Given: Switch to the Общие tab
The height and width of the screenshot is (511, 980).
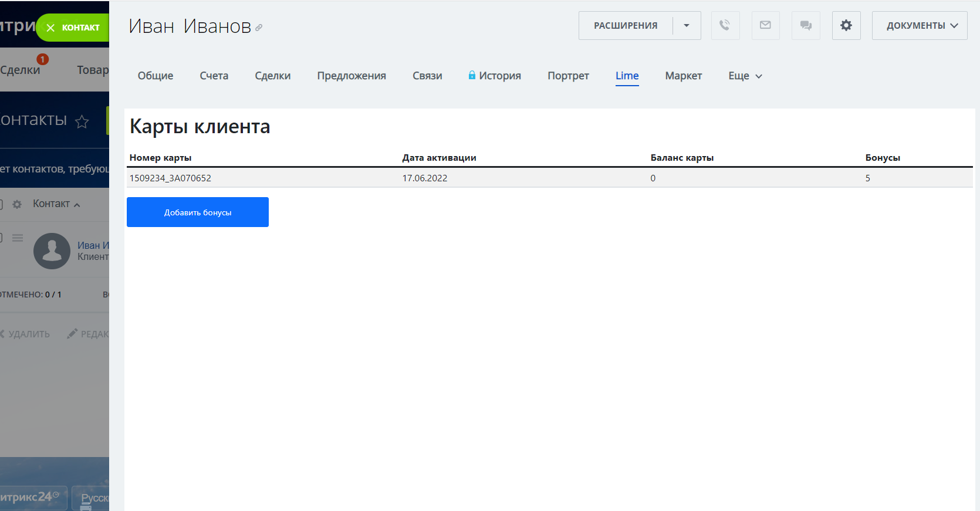Looking at the screenshot, I should click(156, 76).
